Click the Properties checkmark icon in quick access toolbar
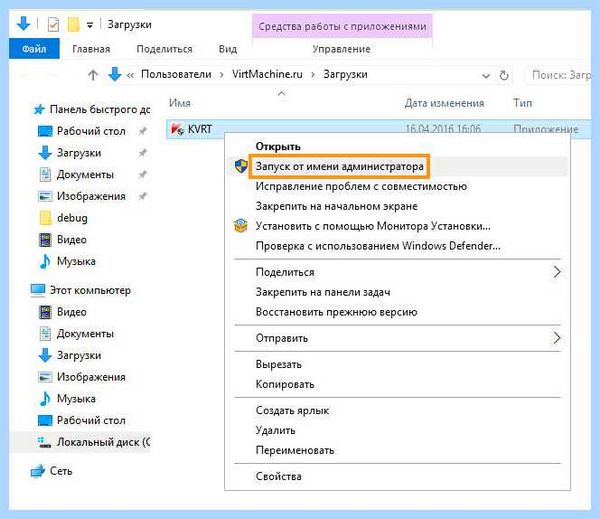The height and width of the screenshot is (519, 600). [x=53, y=25]
